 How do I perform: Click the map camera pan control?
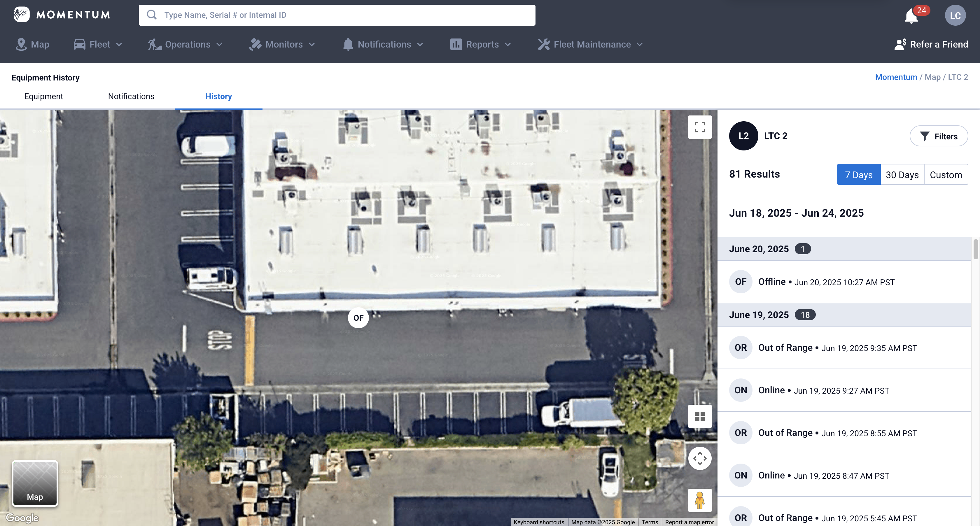pos(700,458)
